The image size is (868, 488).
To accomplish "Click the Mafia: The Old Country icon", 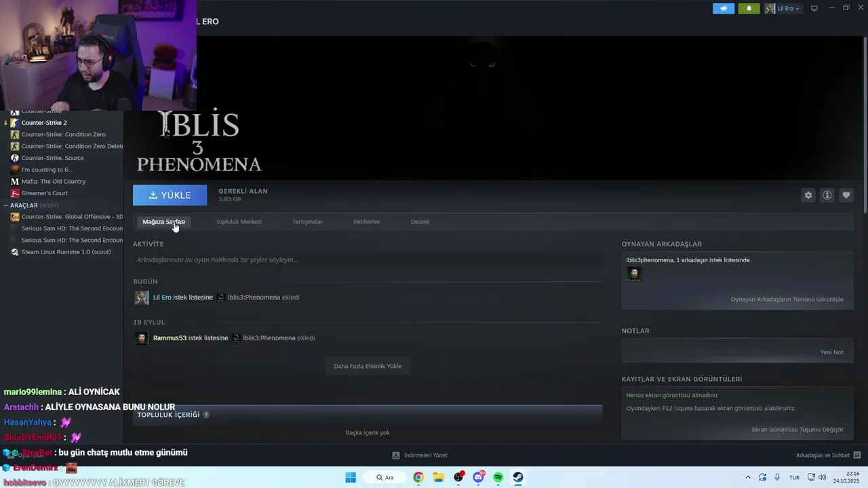I will (15, 181).
